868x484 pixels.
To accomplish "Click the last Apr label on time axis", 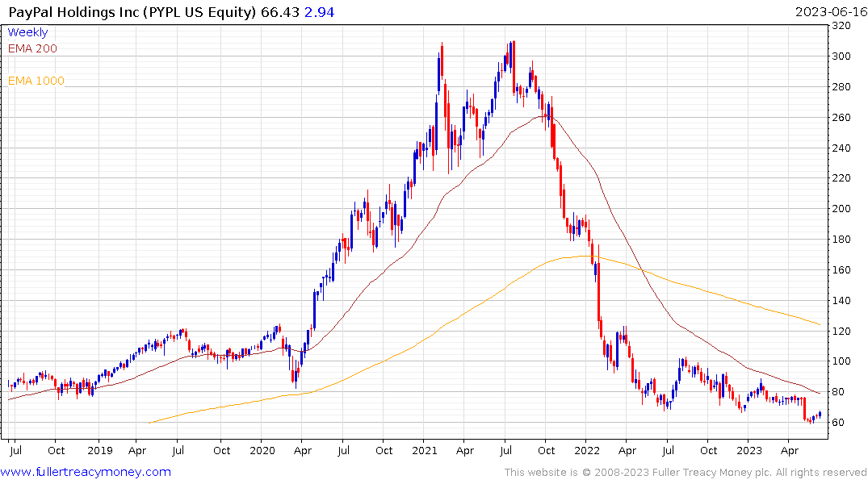I will click(790, 450).
